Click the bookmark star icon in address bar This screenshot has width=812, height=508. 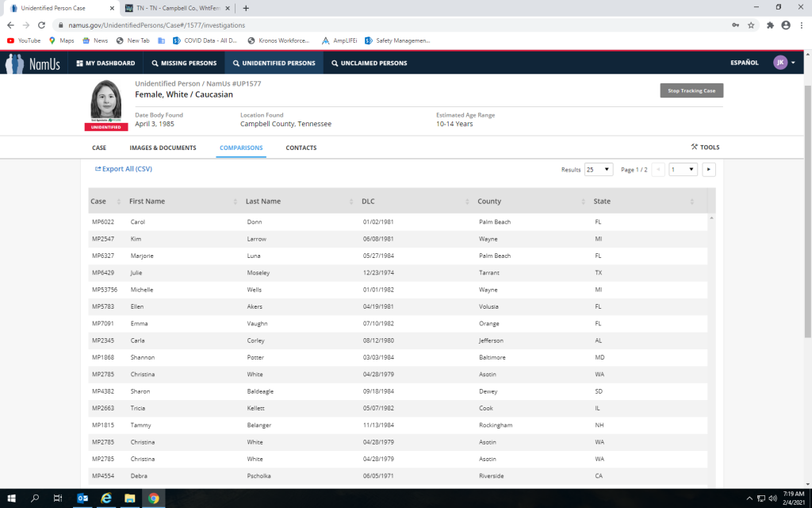(x=751, y=25)
